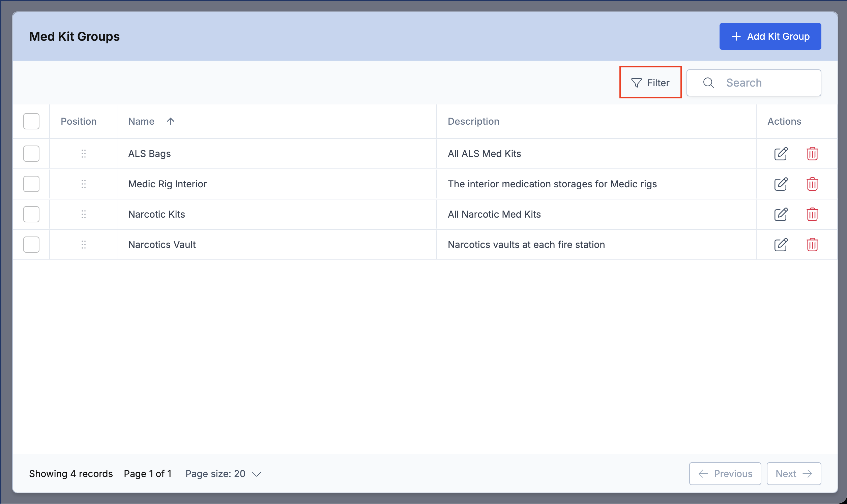Delete the Narcotics Vault group
This screenshot has width=847, height=504.
click(812, 245)
